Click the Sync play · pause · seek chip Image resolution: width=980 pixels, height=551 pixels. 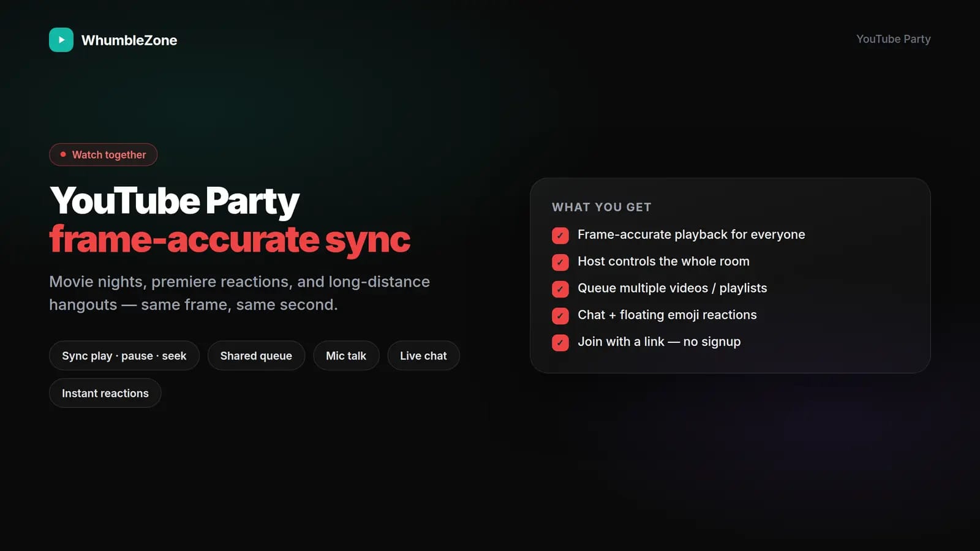pos(124,356)
